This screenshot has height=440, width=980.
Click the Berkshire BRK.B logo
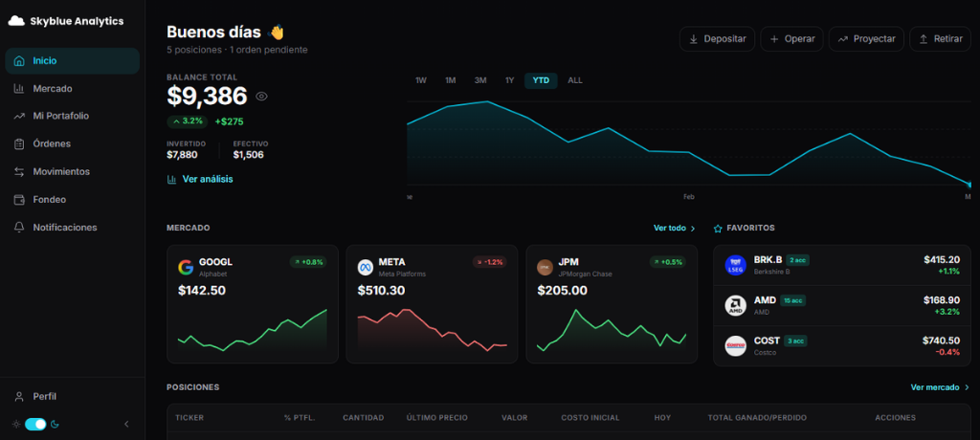(736, 265)
